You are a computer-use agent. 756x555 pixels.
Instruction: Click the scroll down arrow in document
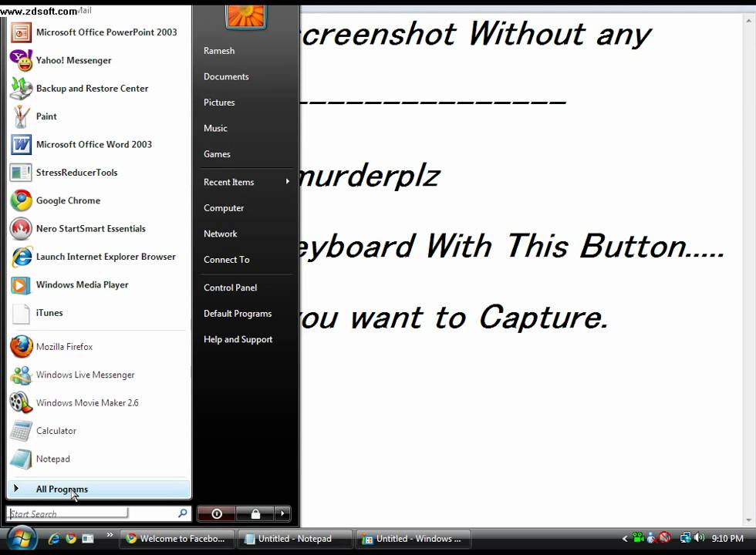pyautogui.click(x=749, y=520)
